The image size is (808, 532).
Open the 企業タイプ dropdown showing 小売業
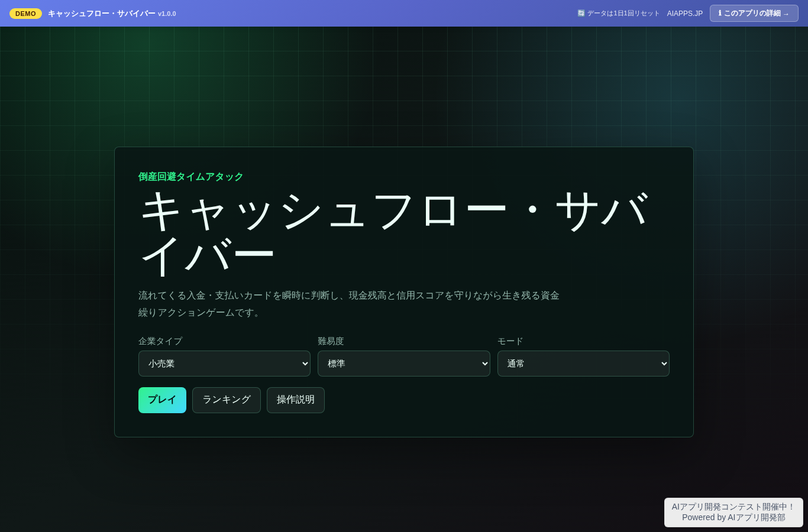point(224,364)
